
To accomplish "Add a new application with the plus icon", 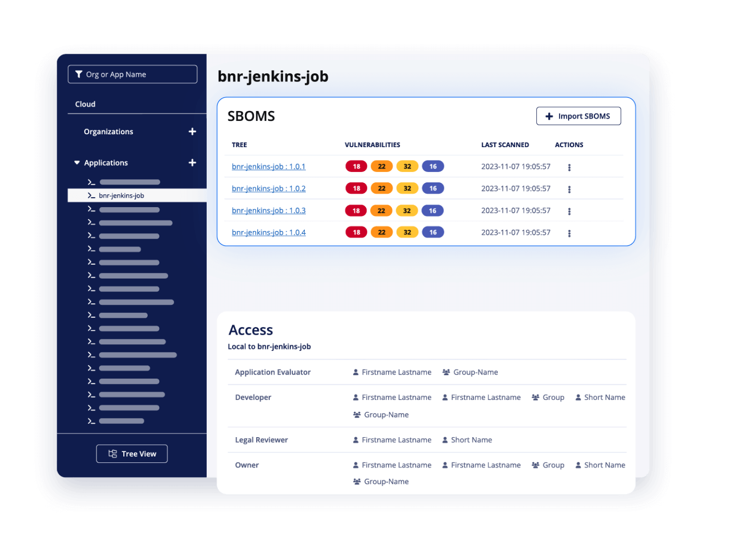I will (x=192, y=163).
